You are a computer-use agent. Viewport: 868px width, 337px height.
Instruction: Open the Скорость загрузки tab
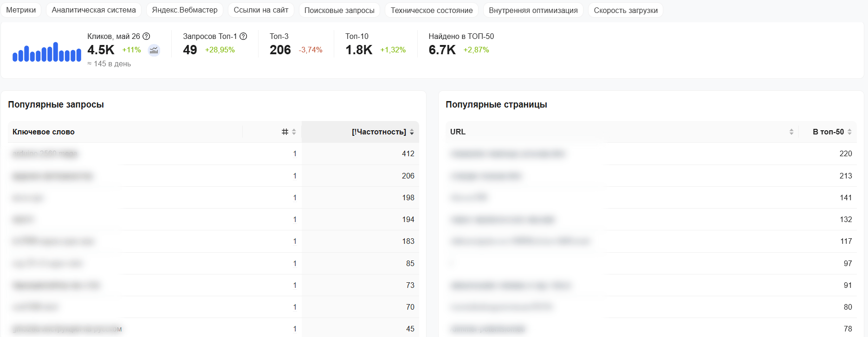(626, 10)
